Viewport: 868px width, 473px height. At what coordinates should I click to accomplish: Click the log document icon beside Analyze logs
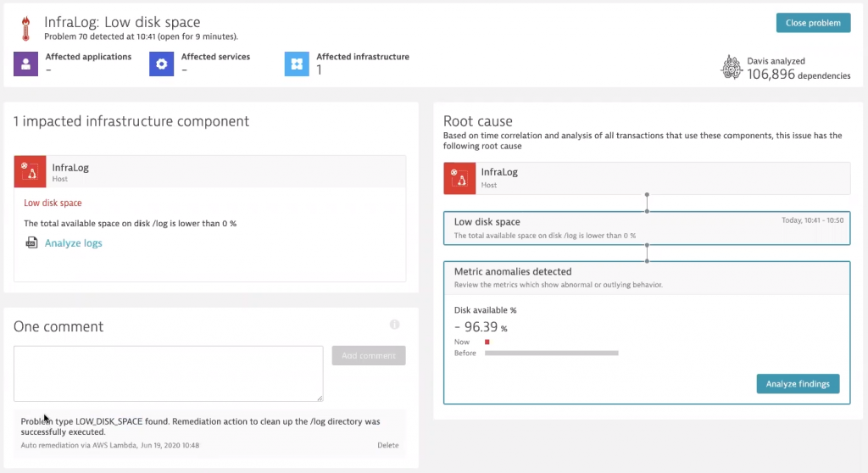coord(31,242)
